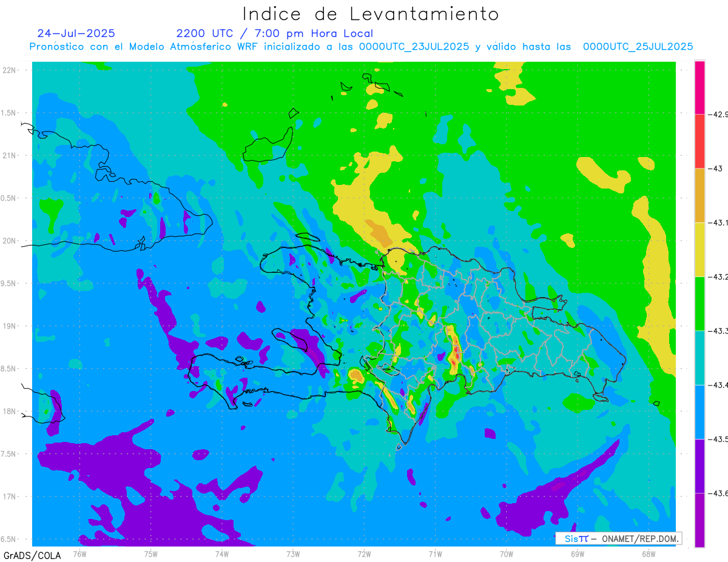
Task: Click the 22N latitude label
Action: click(10, 70)
